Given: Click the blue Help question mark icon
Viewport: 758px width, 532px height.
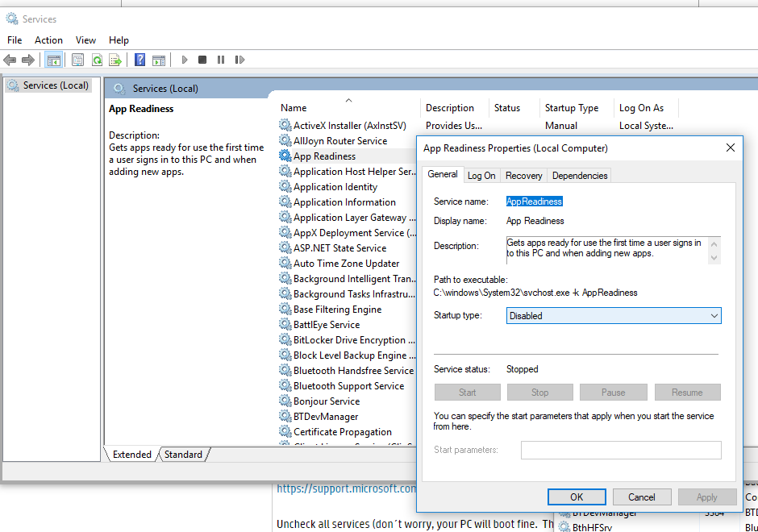Looking at the screenshot, I should [140, 60].
